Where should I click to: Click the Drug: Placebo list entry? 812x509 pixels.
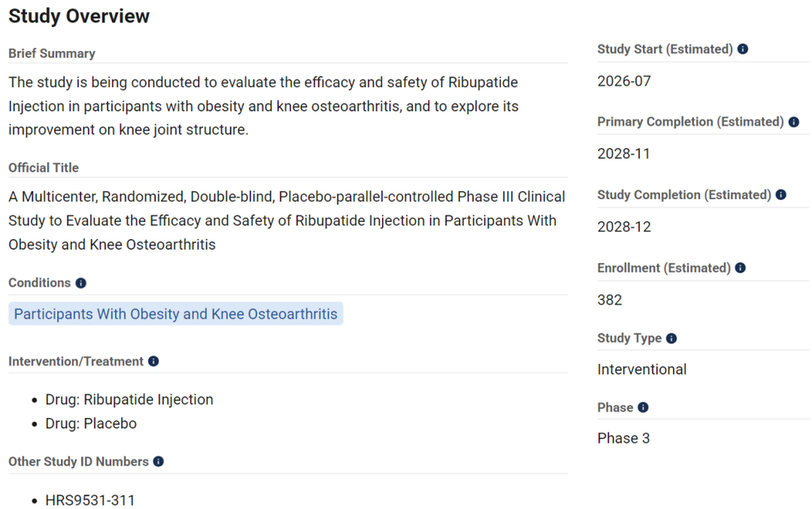click(91, 424)
